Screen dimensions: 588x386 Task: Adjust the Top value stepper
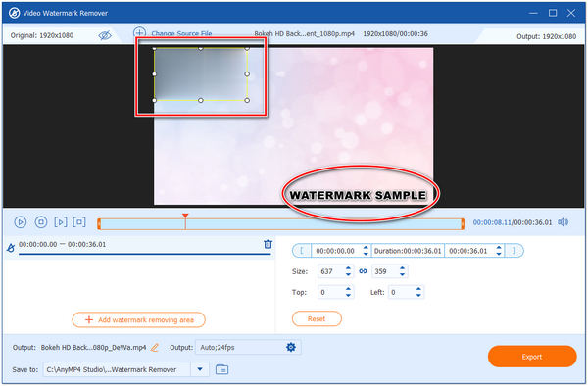pyautogui.click(x=348, y=292)
